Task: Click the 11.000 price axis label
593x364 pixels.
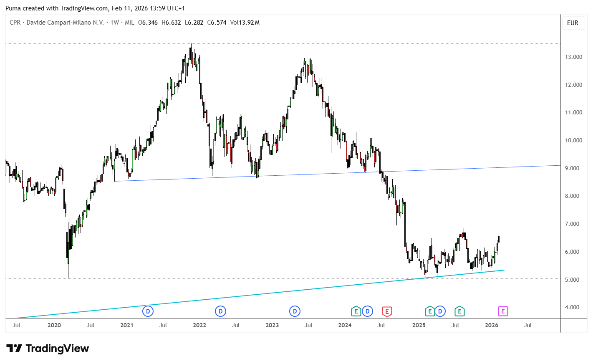Action: pos(573,112)
